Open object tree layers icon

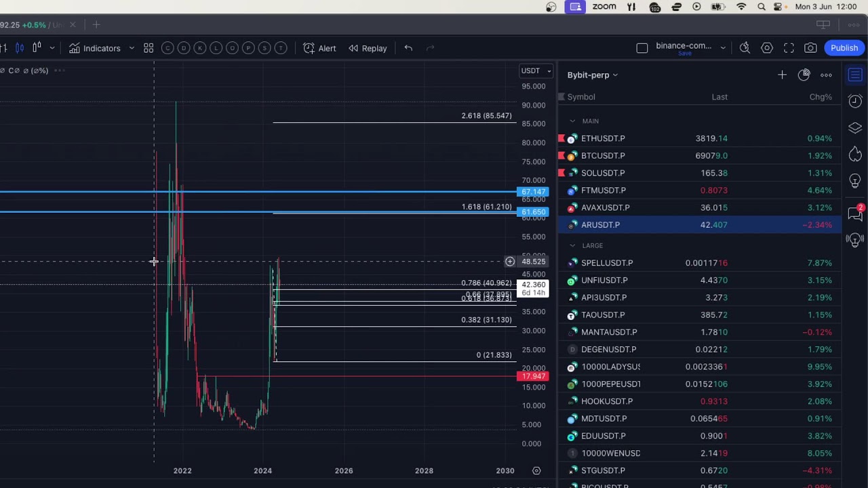pos(855,128)
